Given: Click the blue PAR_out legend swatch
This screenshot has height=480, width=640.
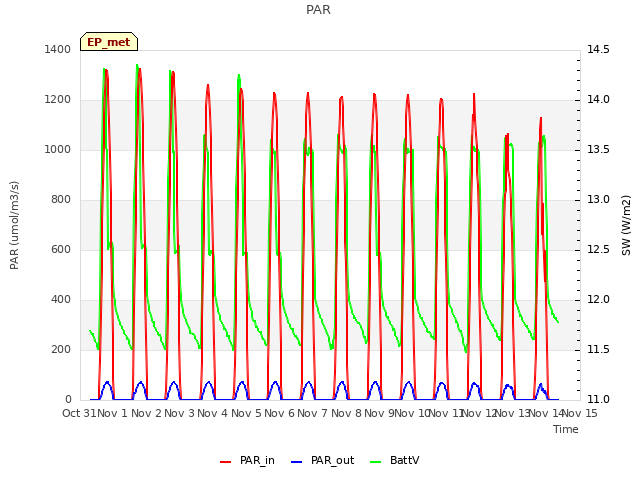Looking at the screenshot, I should [x=297, y=462].
